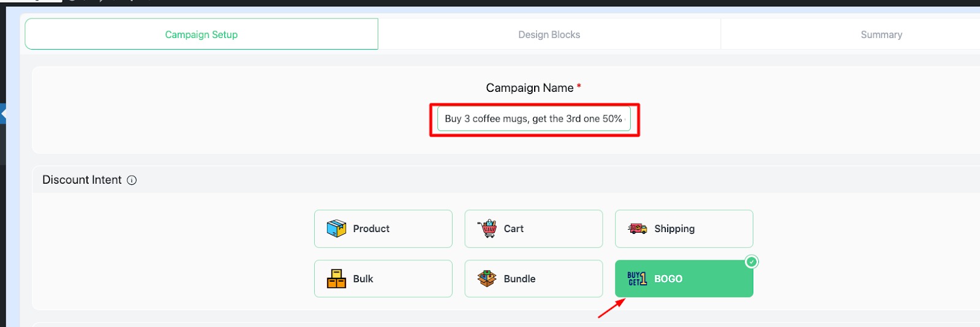The image size is (980, 327).
Task: Select the Product discount intent option
Action: click(x=383, y=229)
